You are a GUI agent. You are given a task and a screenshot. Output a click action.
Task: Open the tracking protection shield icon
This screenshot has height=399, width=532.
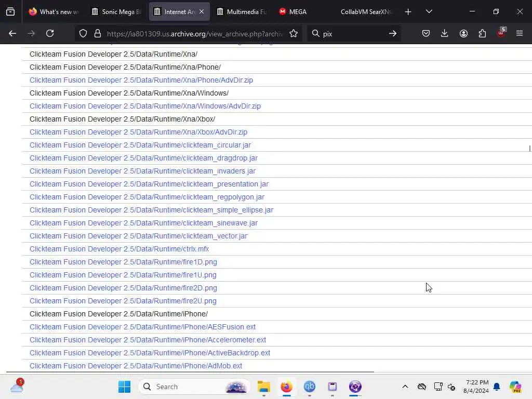[x=83, y=33]
